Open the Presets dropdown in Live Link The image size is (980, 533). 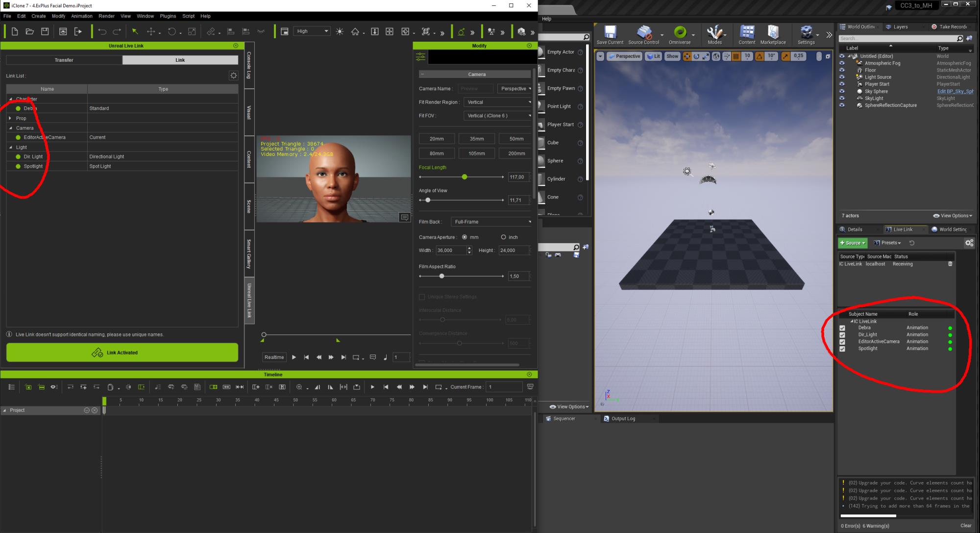tap(887, 243)
